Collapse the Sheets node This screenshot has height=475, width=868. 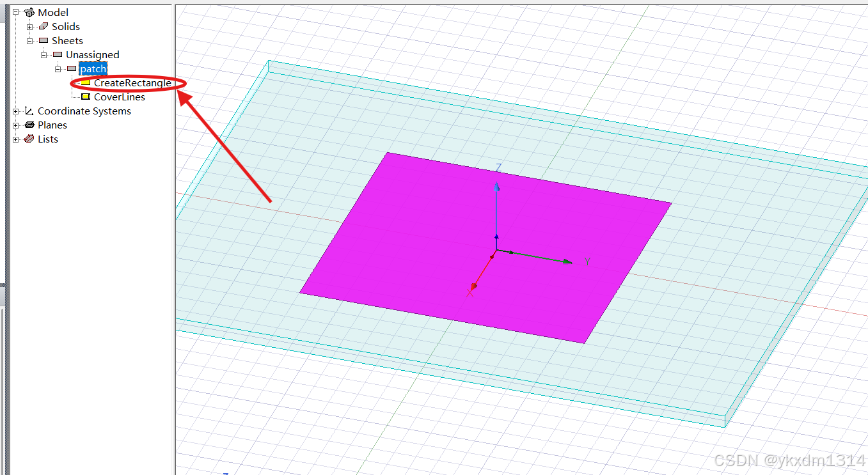tap(29, 41)
